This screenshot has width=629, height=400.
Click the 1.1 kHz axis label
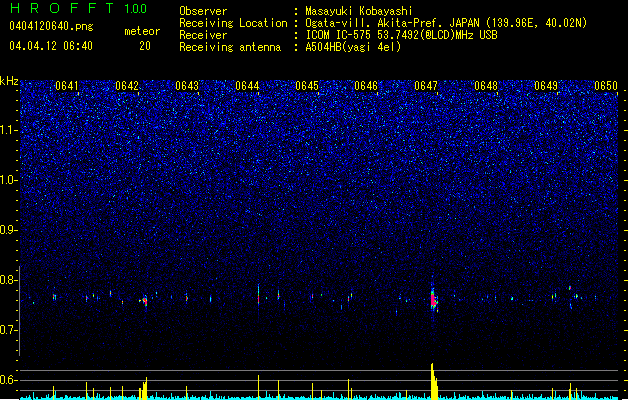click(x=8, y=130)
